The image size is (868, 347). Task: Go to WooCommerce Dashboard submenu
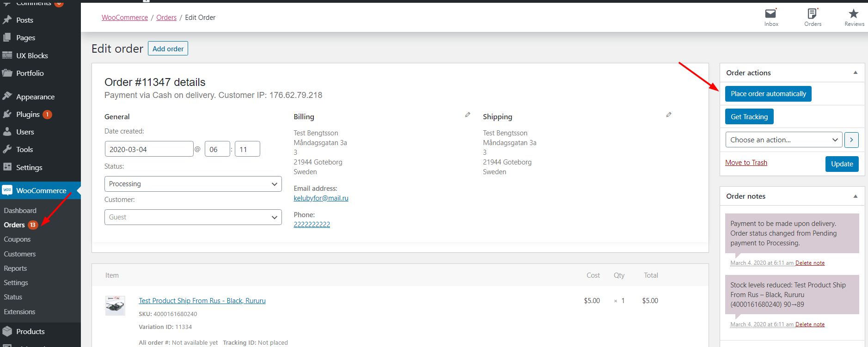tap(20, 211)
